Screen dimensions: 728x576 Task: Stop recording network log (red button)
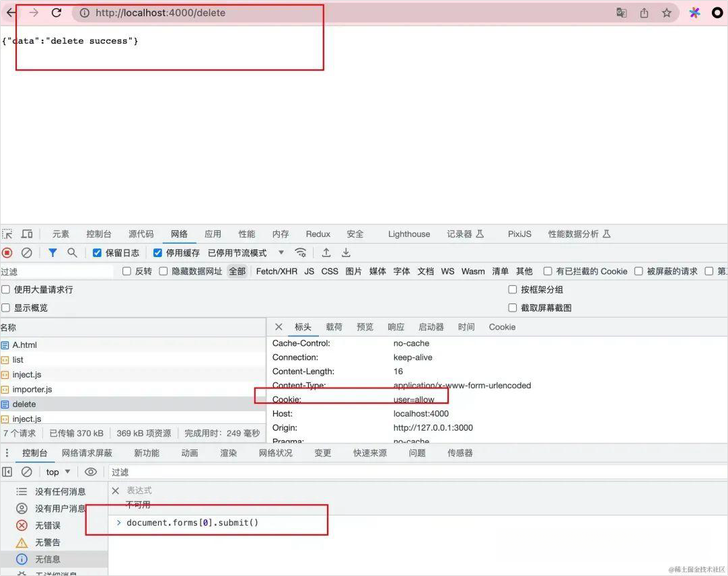pyautogui.click(x=7, y=253)
